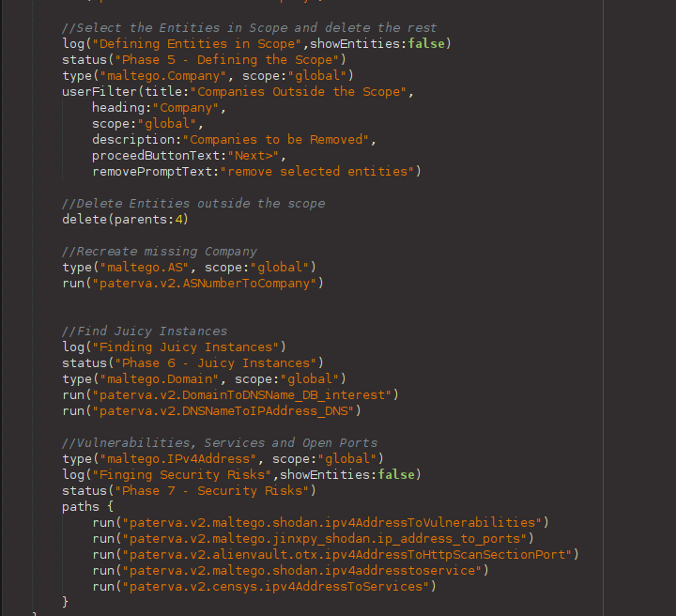Click the green false value after showEntities in first log

pyautogui.click(x=426, y=44)
